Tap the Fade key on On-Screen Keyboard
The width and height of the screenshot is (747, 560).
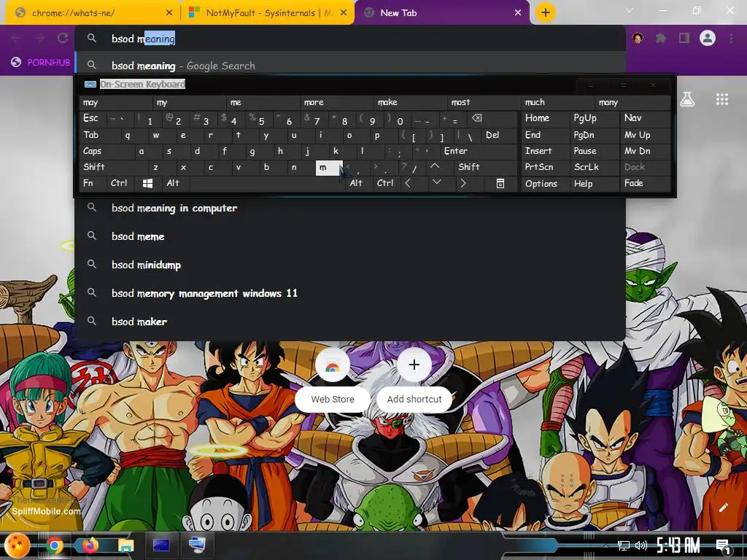[645, 183]
